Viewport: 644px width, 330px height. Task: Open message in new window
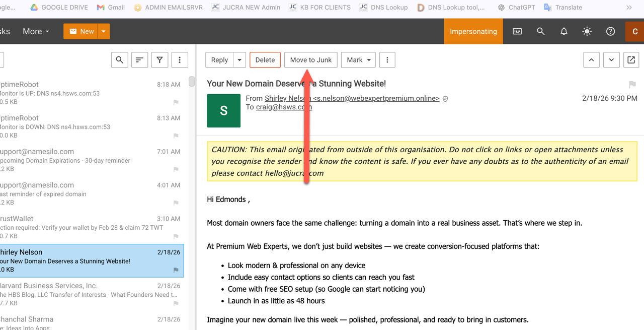coord(631,60)
